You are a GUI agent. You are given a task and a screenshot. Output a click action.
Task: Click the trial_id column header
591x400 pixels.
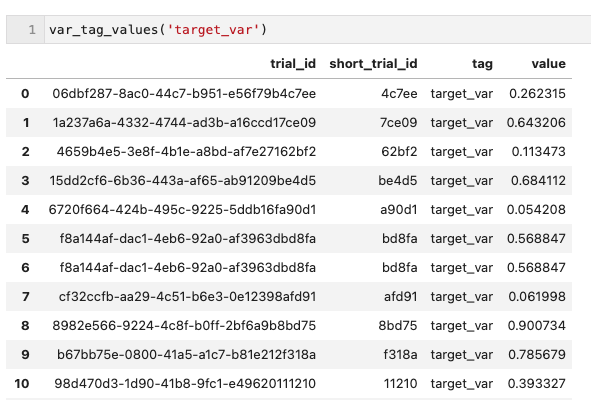pyautogui.click(x=293, y=64)
